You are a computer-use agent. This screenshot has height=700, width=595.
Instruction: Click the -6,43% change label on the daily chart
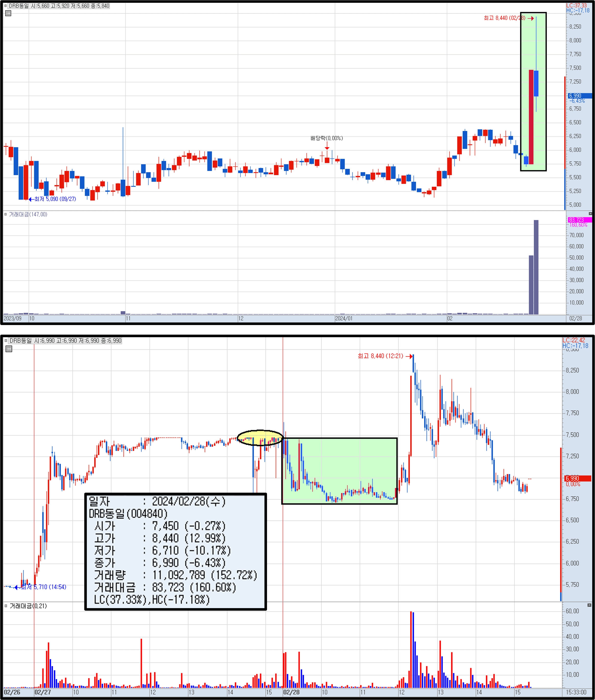[x=577, y=101]
